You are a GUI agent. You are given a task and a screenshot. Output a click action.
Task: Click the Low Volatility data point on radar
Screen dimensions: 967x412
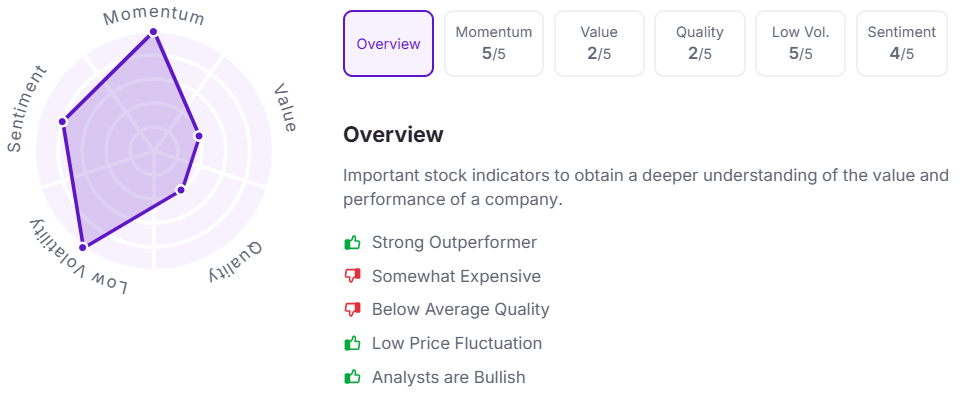coord(83,247)
